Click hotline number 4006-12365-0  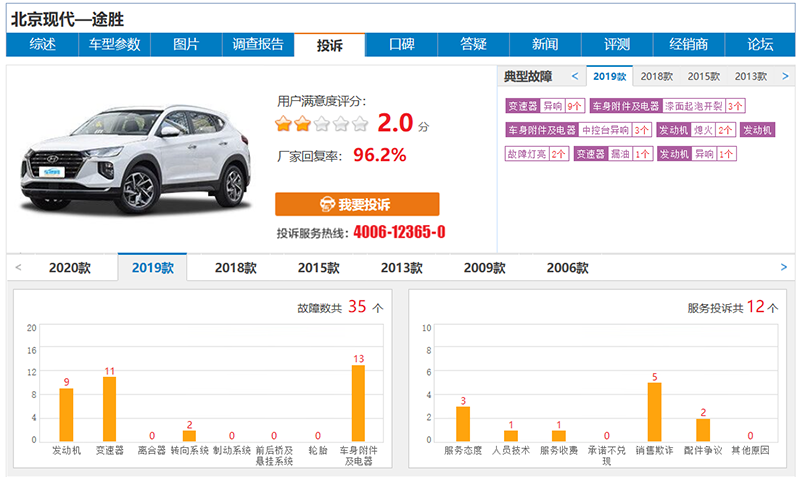399,232
